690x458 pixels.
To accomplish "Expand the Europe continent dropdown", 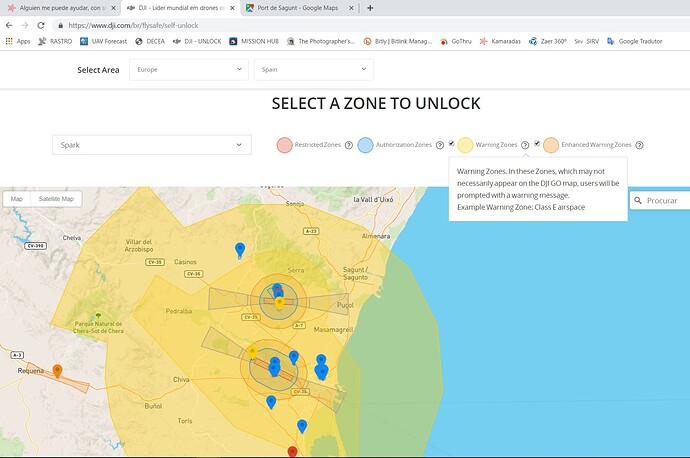I will point(189,70).
